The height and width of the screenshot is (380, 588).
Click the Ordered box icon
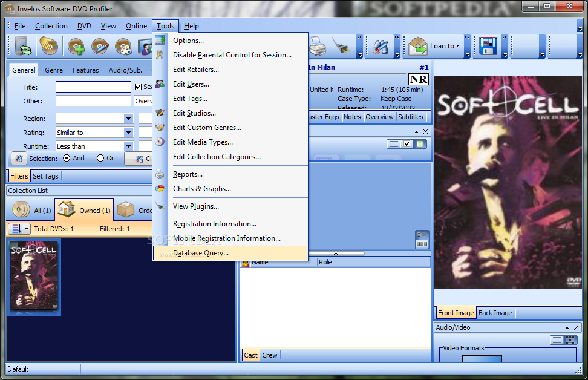125,210
